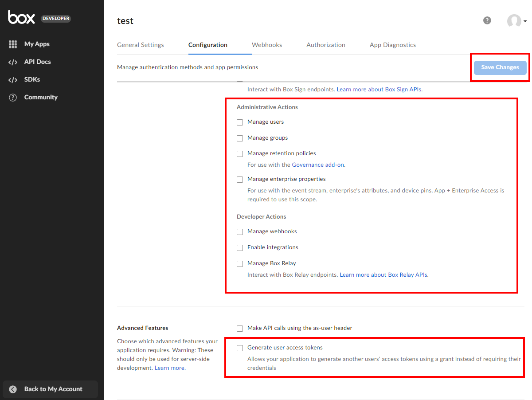Enable the Manage users checkbox

click(240, 122)
